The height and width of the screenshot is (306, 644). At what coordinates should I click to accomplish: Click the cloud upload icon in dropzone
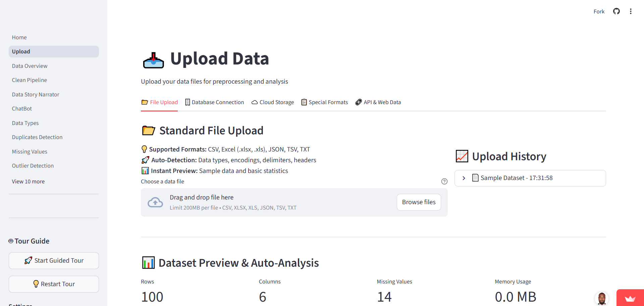155,202
